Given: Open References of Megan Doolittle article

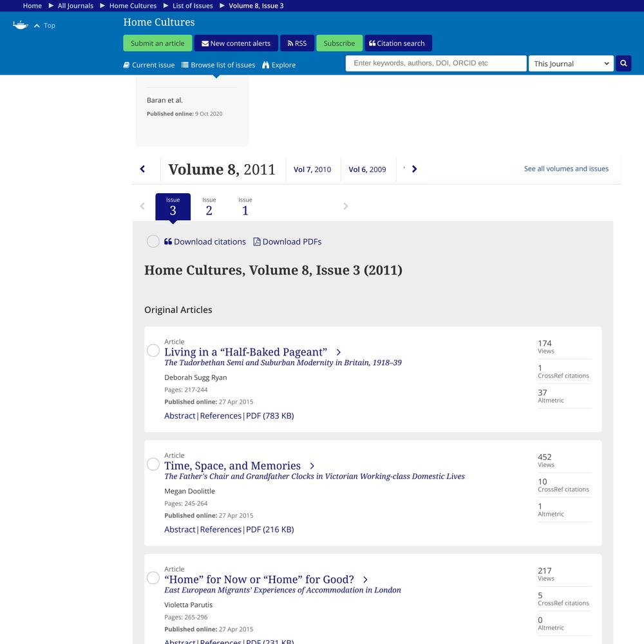Looking at the screenshot, I should pyautogui.click(x=220, y=529).
